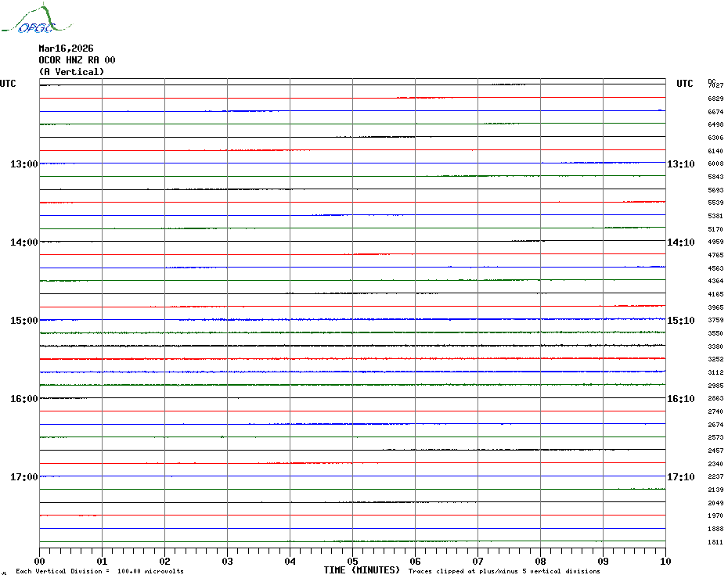Click the 13:10 time label
Screen dimensions: 728x582
coord(681,163)
